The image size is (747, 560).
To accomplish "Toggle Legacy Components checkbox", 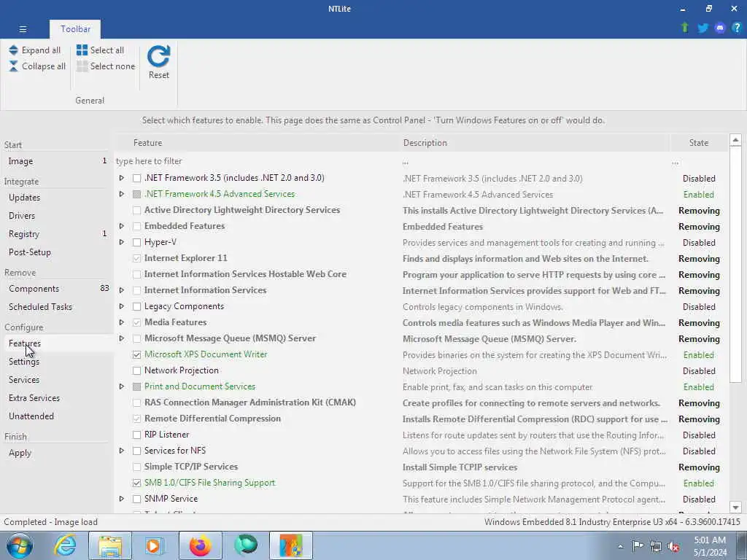I will pyautogui.click(x=136, y=307).
